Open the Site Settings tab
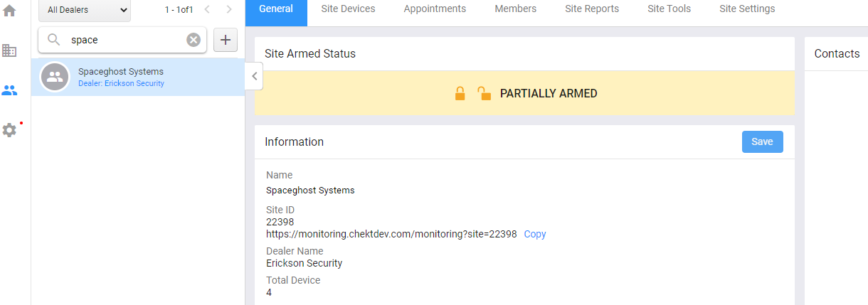Image resolution: width=868 pixels, height=305 pixels. pos(747,9)
